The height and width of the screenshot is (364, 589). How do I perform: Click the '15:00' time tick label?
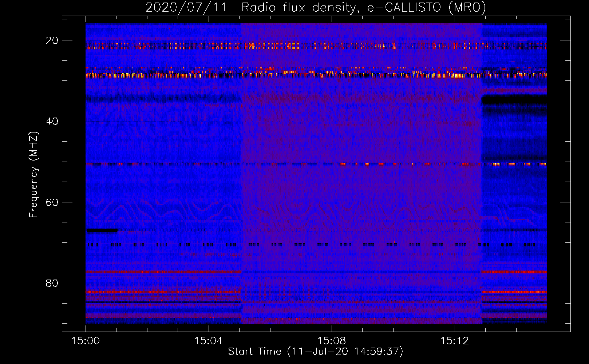coord(86,341)
